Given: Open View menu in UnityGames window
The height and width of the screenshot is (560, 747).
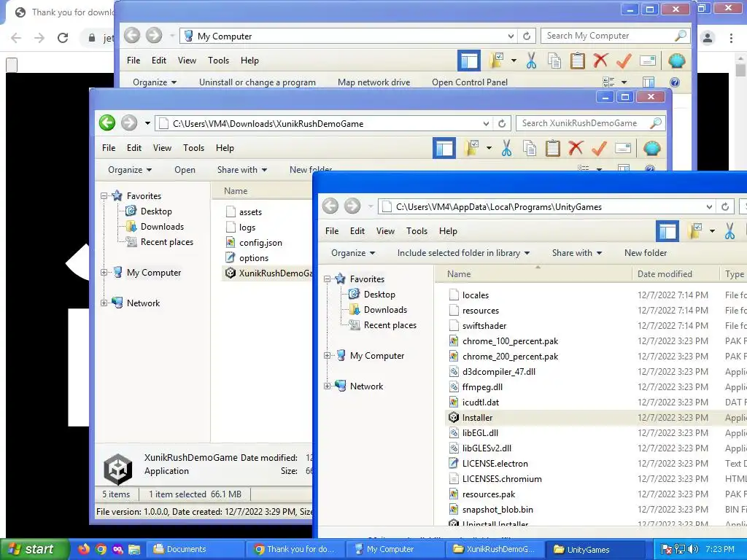Looking at the screenshot, I should point(385,231).
